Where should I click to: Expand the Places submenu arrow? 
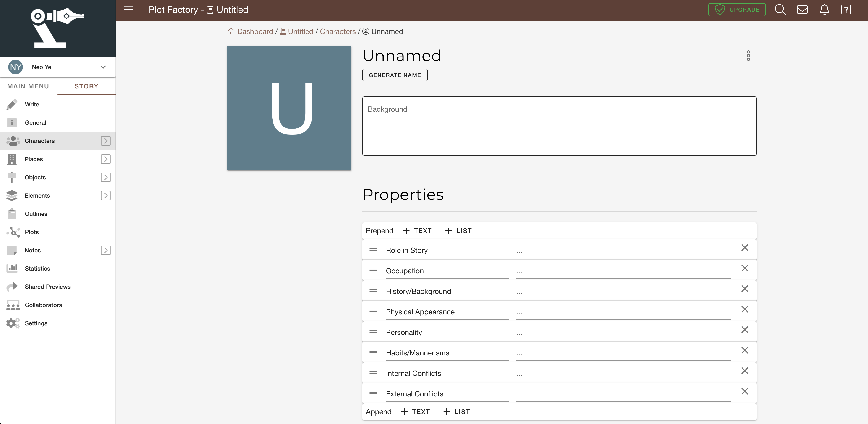[105, 159]
